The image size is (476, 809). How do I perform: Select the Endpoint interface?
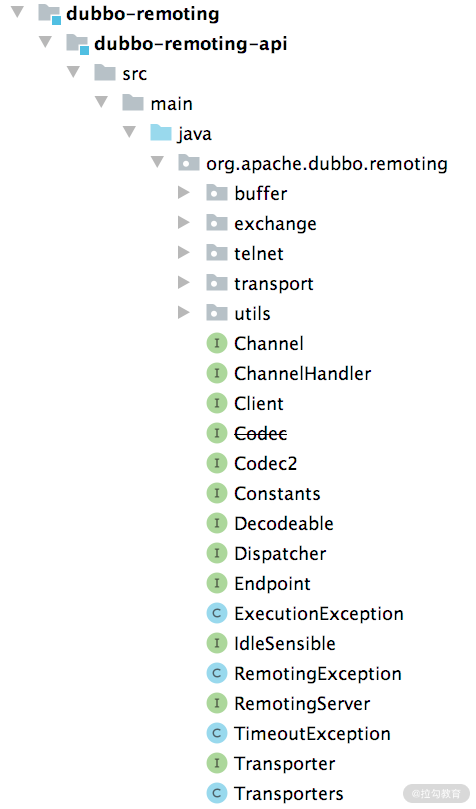272,584
